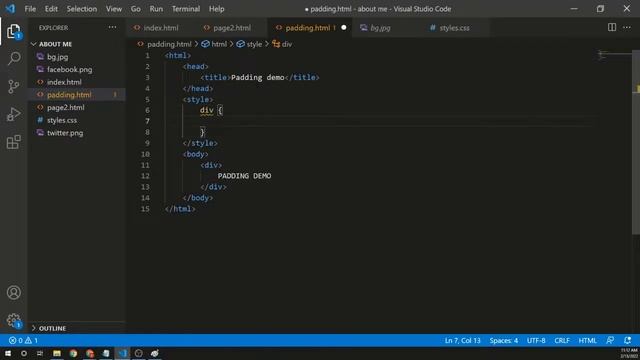Click Ln 7, Col 13 status item
Image resolution: width=640 pixels, height=360 pixels.
coord(462,340)
